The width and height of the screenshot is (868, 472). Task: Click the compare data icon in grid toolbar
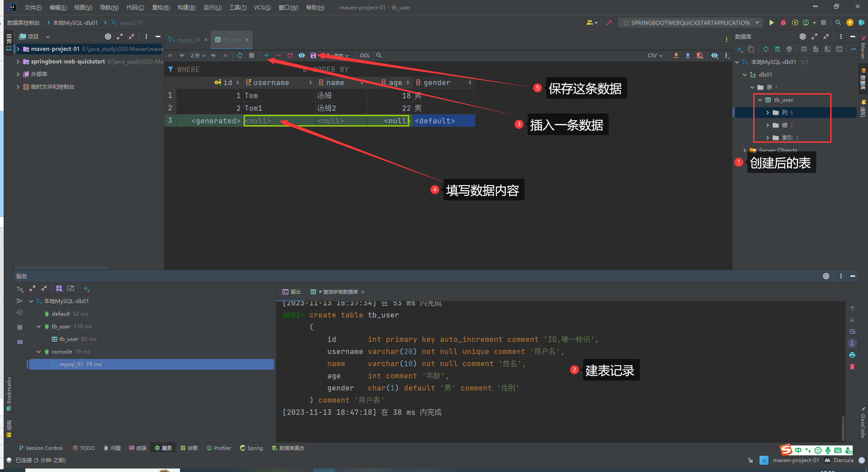click(700, 55)
